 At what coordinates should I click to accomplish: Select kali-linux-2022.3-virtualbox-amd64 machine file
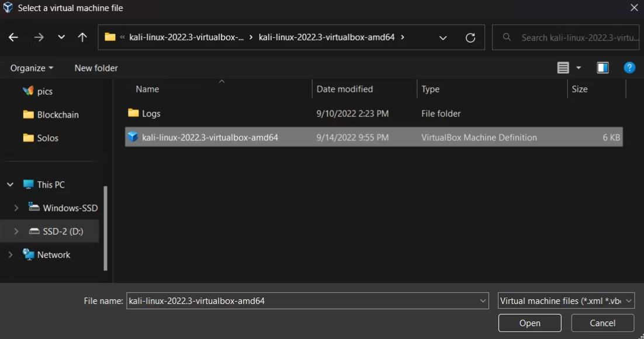pyautogui.click(x=374, y=137)
